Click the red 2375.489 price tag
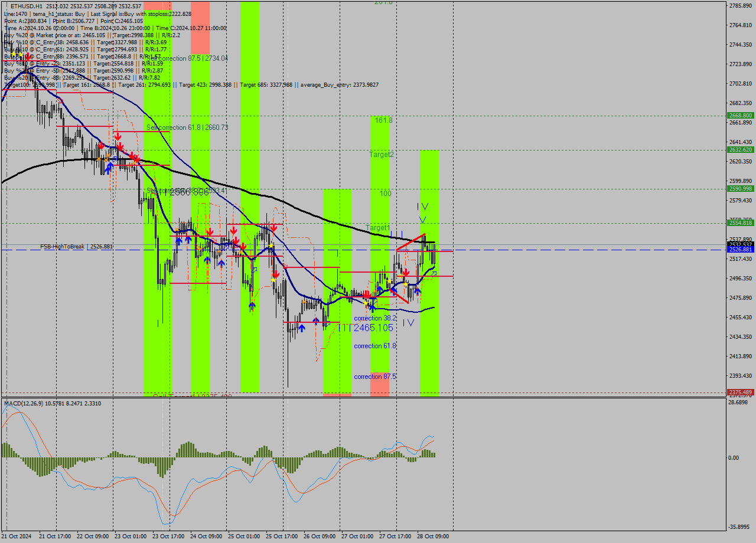 pyautogui.click(x=741, y=392)
